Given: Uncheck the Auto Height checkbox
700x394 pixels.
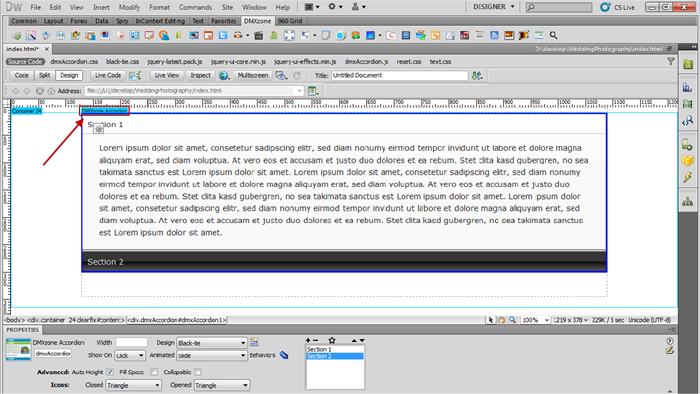Looking at the screenshot, I should click(x=110, y=372).
